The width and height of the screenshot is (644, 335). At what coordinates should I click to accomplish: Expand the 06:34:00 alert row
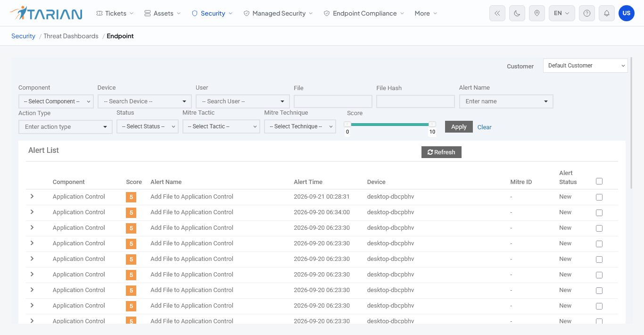[32, 212]
